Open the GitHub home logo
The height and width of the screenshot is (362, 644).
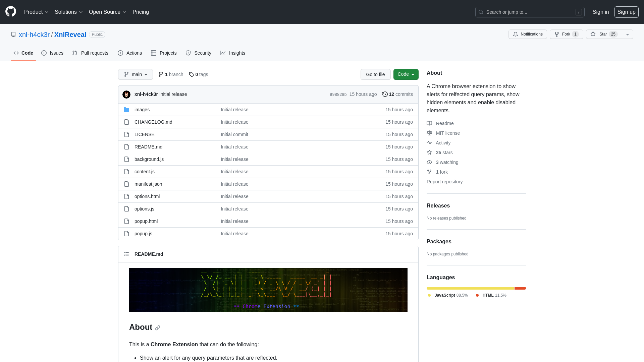tap(11, 12)
